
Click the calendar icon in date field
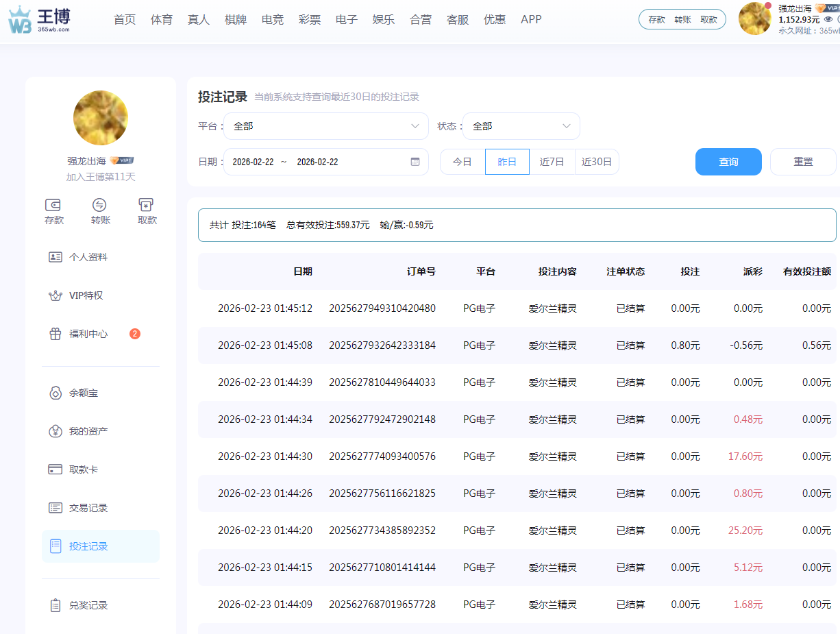pos(415,162)
